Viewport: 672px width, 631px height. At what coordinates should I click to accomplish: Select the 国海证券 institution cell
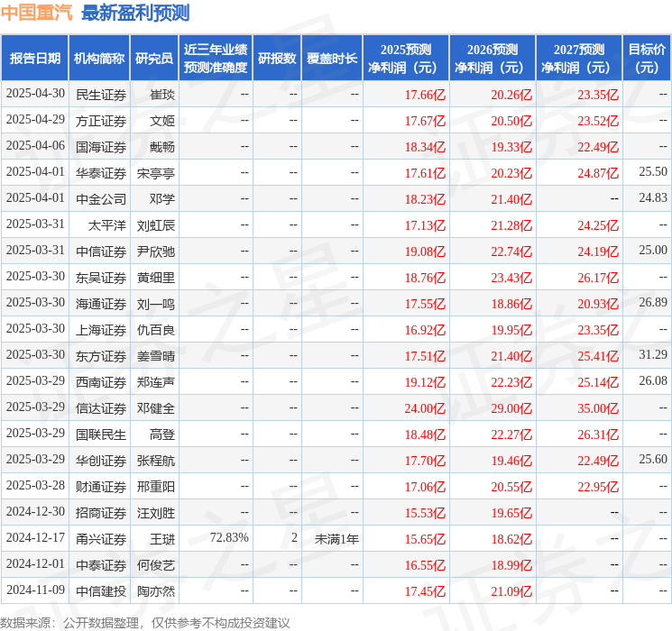click(101, 147)
